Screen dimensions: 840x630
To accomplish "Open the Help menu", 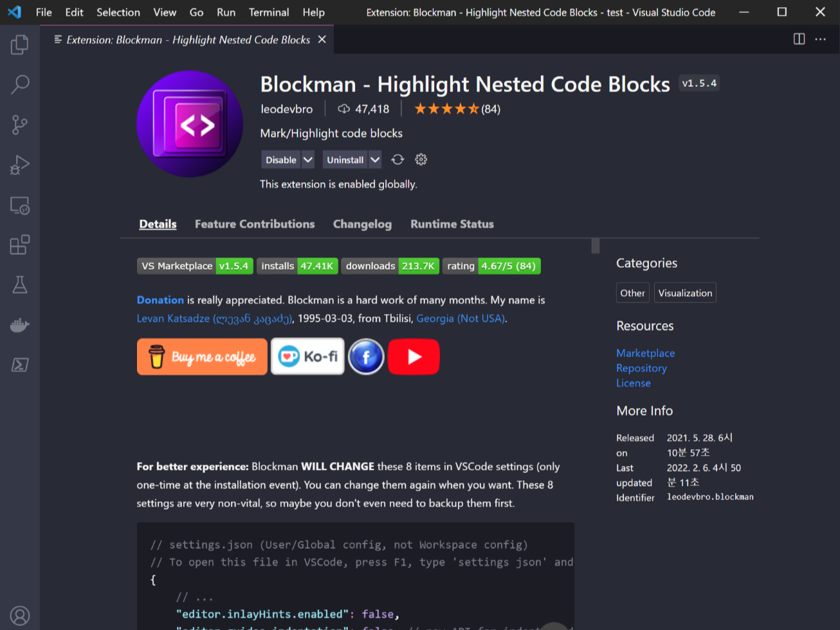I will coord(314,12).
